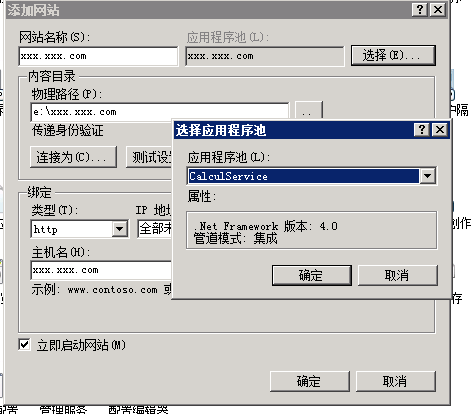The height and width of the screenshot is (414, 474).
Task: Open the http binding type dropdown
Action: 119,229
